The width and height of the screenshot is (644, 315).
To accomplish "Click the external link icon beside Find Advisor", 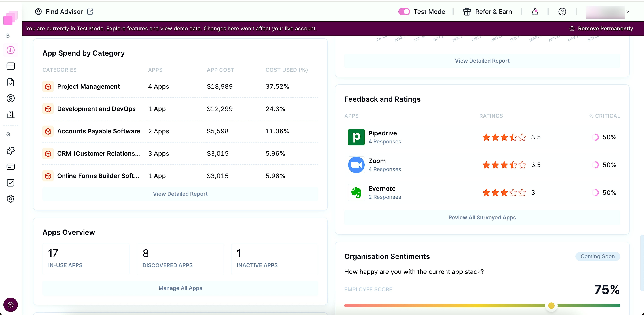I will click(x=90, y=12).
